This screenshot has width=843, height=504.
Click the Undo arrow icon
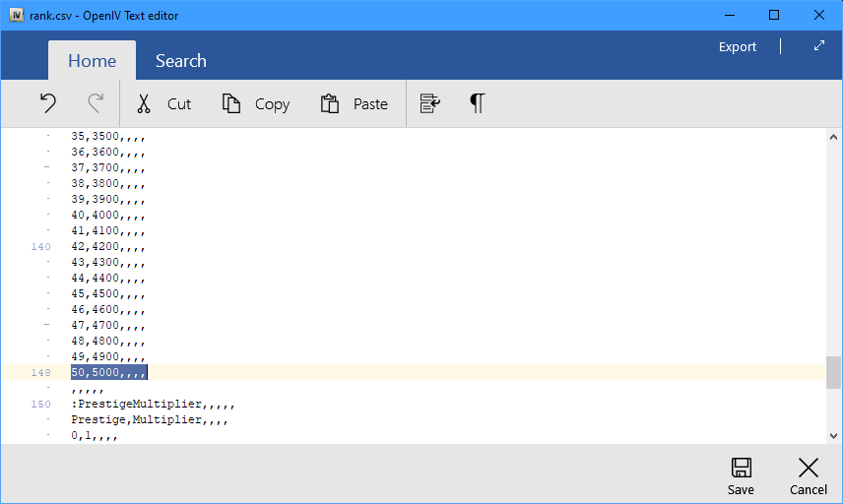pos(48,103)
